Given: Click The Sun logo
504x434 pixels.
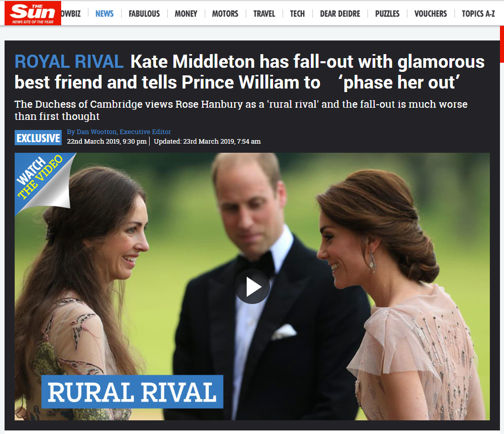Looking at the screenshot, I should coord(33,13).
